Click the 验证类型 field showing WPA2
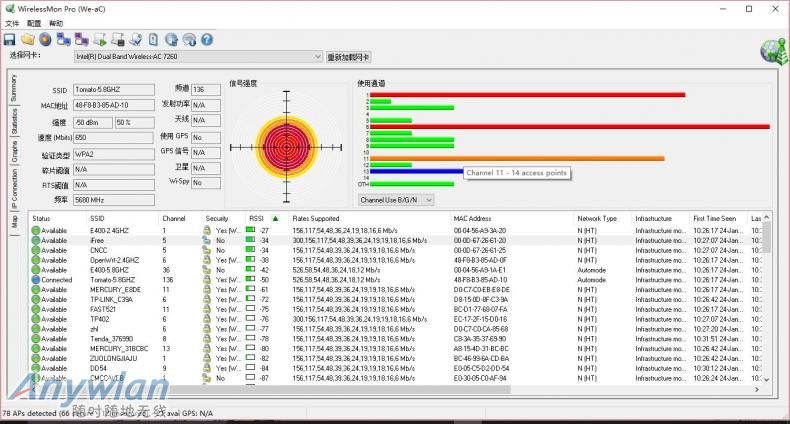 pos(114,154)
